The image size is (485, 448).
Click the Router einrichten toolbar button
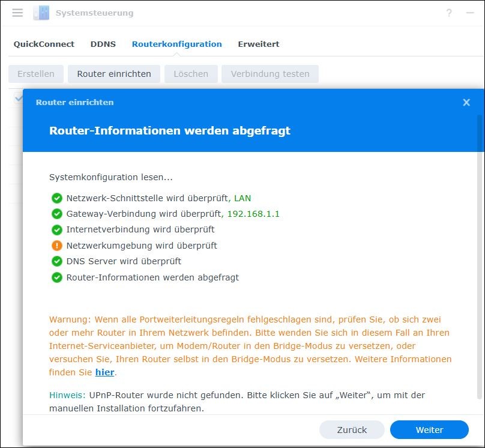[x=113, y=74]
